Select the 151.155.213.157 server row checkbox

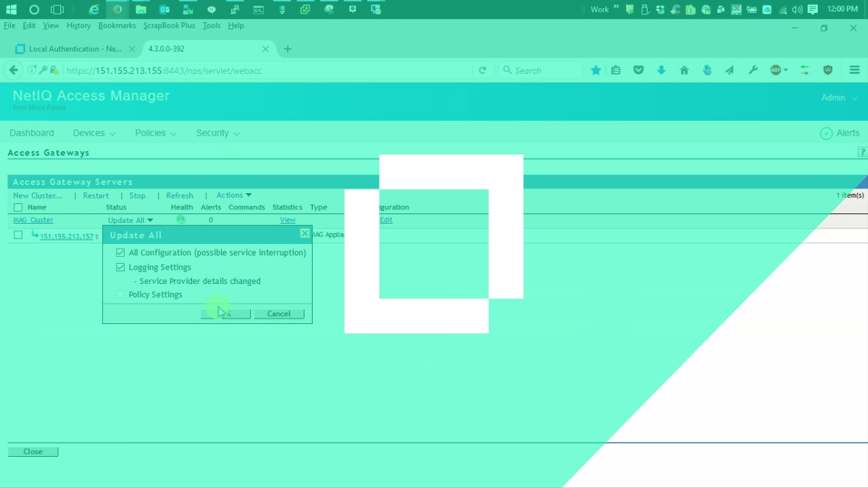[18, 235]
